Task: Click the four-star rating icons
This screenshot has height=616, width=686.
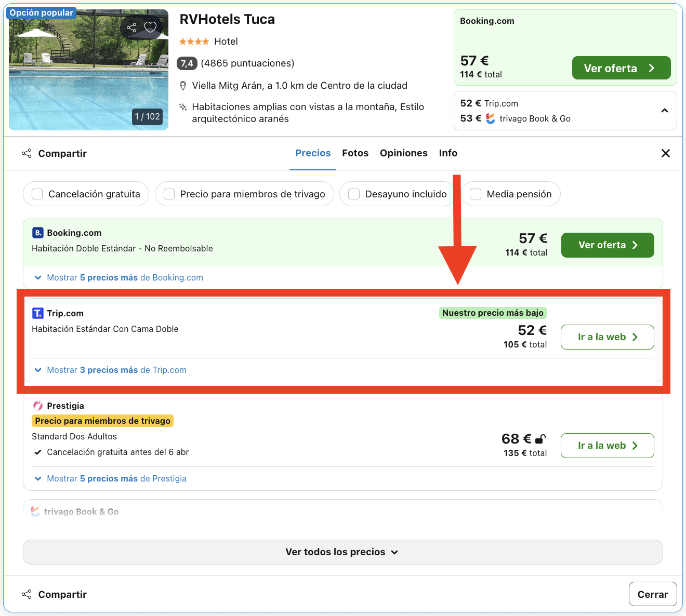Action: [x=194, y=42]
